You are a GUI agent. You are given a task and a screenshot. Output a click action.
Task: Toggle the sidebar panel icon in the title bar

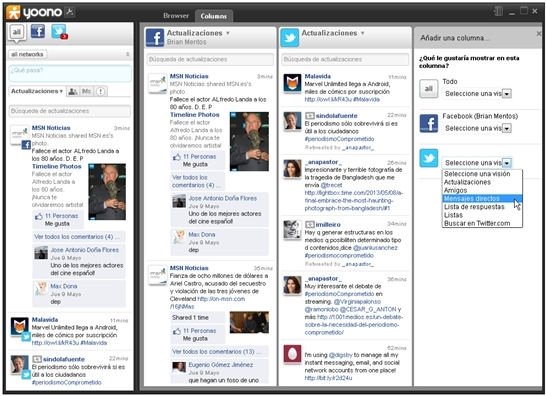click(498, 11)
